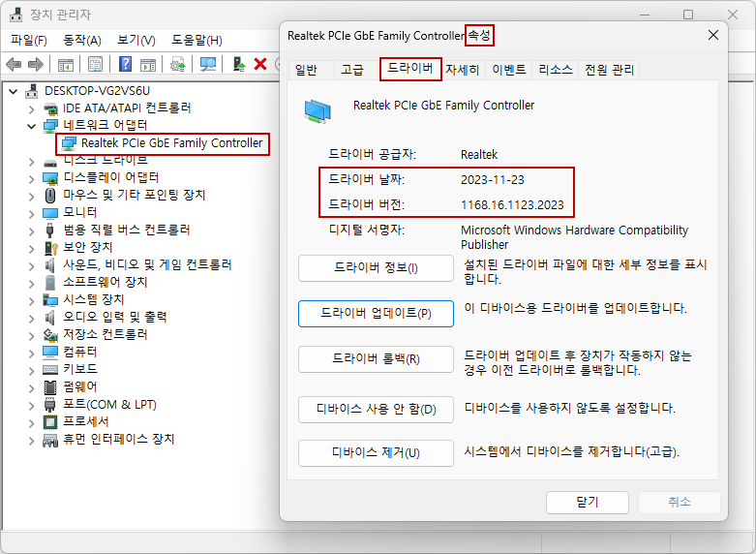Expand the 저장소 컨트롤러 node
Viewport: 756px width, 554px height.
tap(31, 335)
